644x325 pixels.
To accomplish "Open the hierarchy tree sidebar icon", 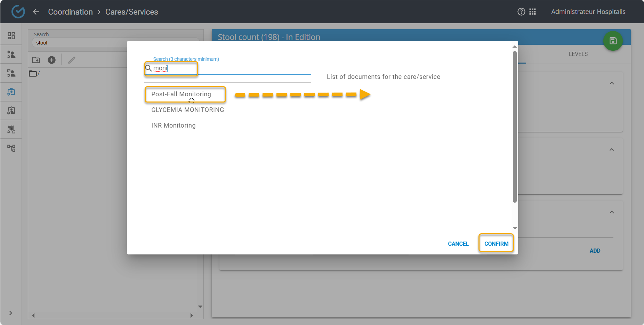I will (11, 148).
